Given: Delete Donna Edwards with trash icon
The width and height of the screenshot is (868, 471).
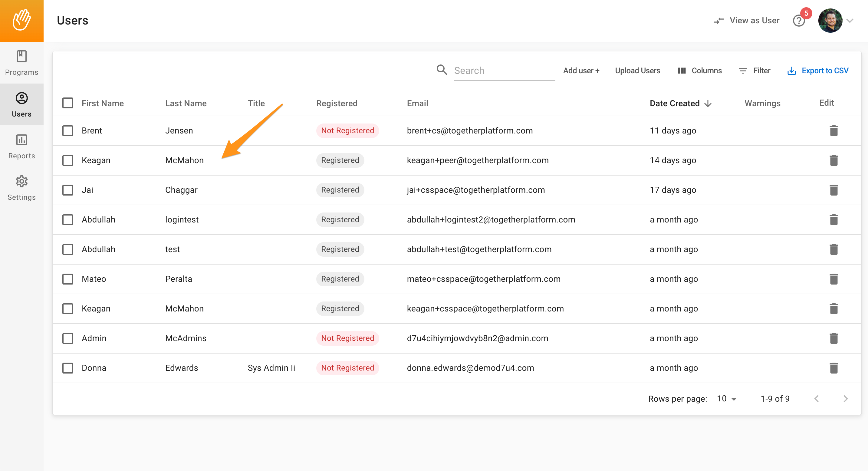Looking at the screenshot, I should (833, 368).
